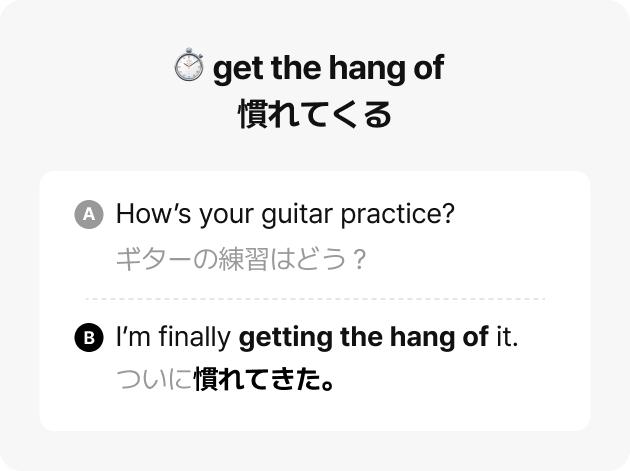The height and width of the screenshot is (471, 630).
Task: Click the bold phrase 'getting the hang of'
Action: click(x=364, y=337)
